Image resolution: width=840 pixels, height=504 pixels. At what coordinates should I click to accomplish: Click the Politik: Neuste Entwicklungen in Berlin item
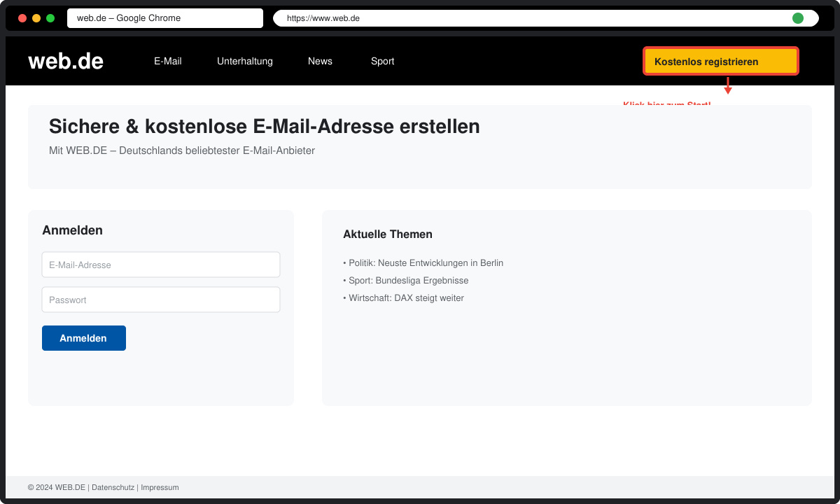tap(423, 263)
